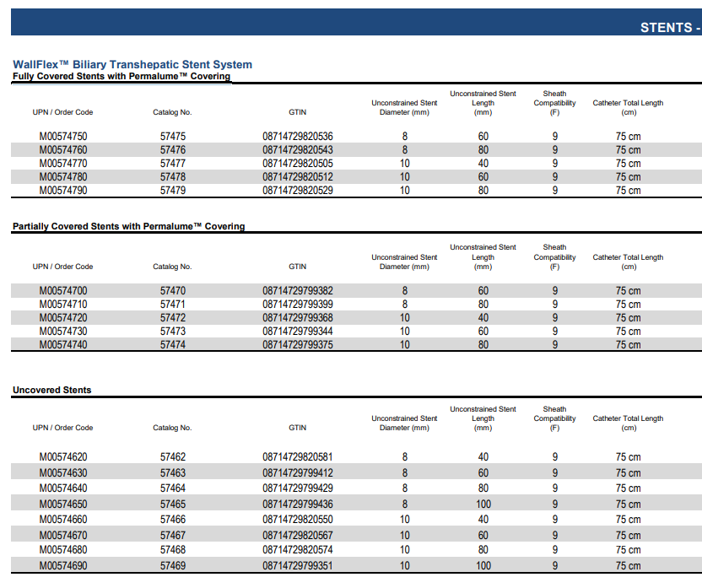
Task: Click catalog number 57465
Action: click(x=172, y=504)
